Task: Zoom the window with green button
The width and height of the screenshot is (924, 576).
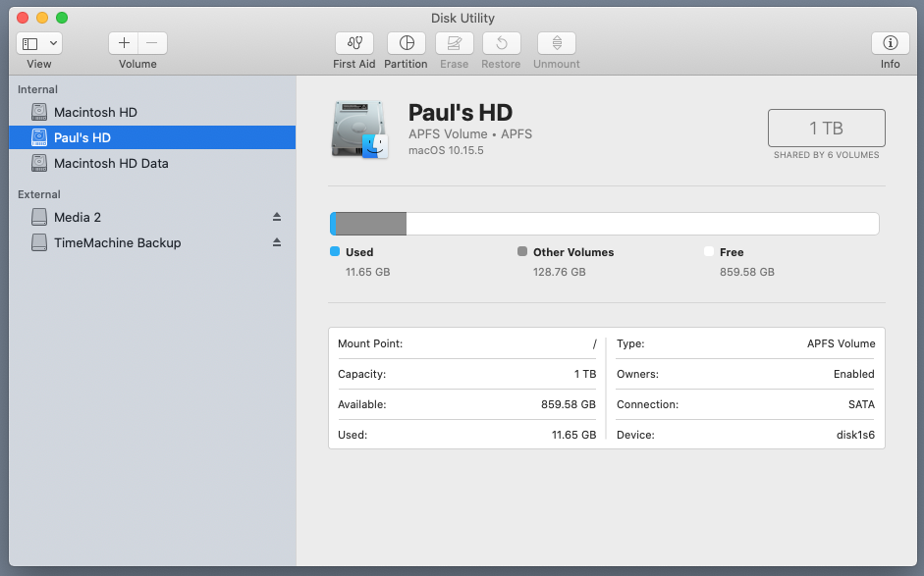Action: click(62, 18)
